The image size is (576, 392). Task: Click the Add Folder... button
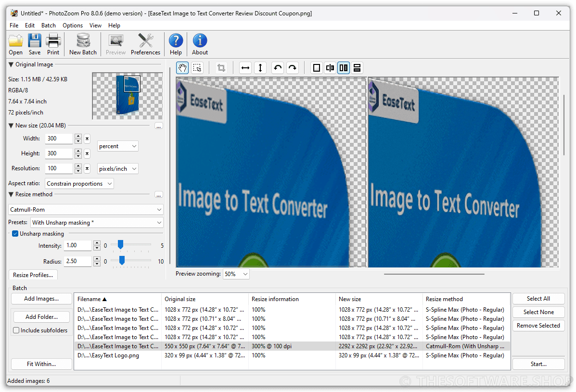(x=41, y=317)
